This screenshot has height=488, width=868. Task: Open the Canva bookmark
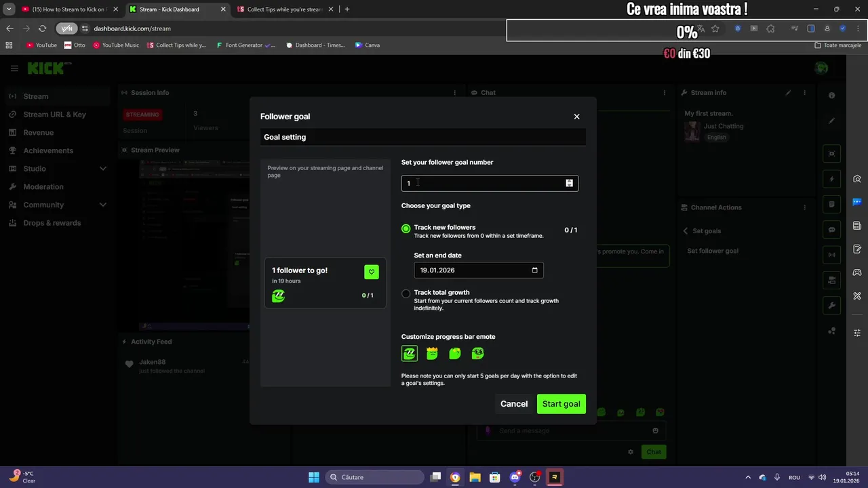click(367, 45)
